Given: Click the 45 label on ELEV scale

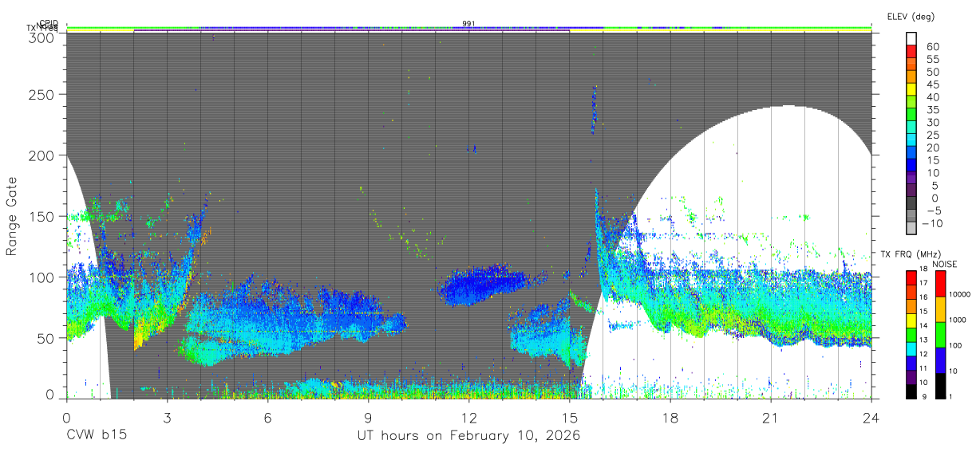Looking at the screenshot, I should pos(932,85).
